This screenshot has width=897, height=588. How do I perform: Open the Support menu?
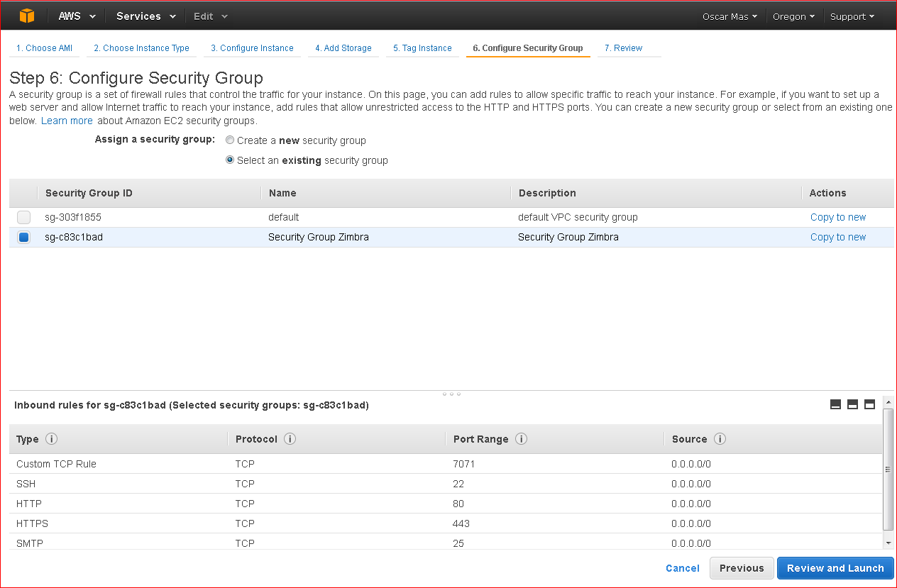(x=852, y=16)
